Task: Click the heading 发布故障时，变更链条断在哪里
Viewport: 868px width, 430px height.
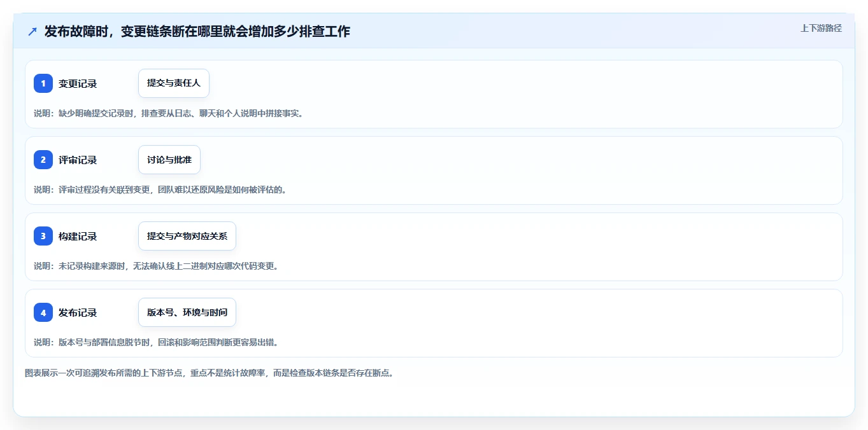Action: coord(197,31)
